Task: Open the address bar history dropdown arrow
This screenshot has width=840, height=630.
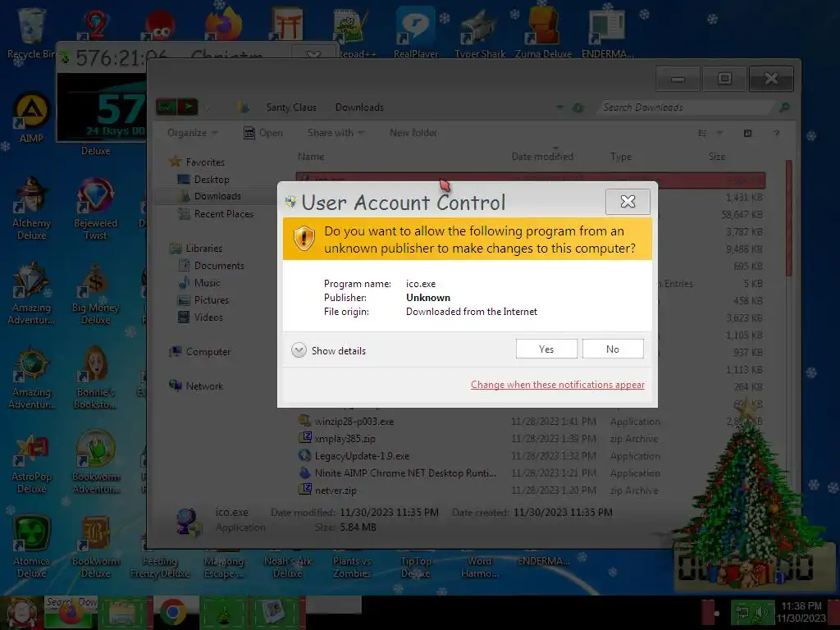Action: (559, 107)
